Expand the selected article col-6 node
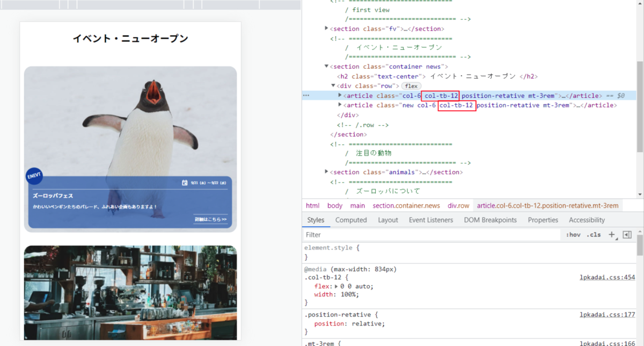This screenshot has height=346, width=644. [x=340, y=96]
